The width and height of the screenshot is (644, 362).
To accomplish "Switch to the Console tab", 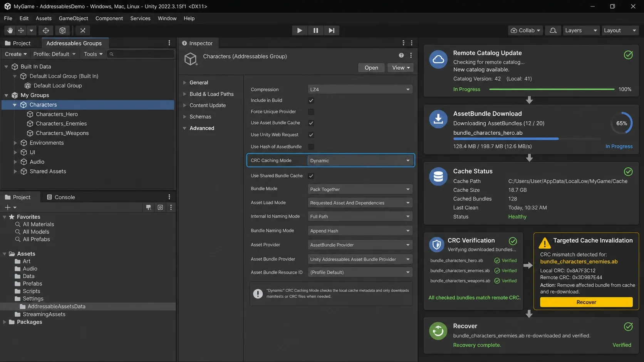I will [61, 197].
